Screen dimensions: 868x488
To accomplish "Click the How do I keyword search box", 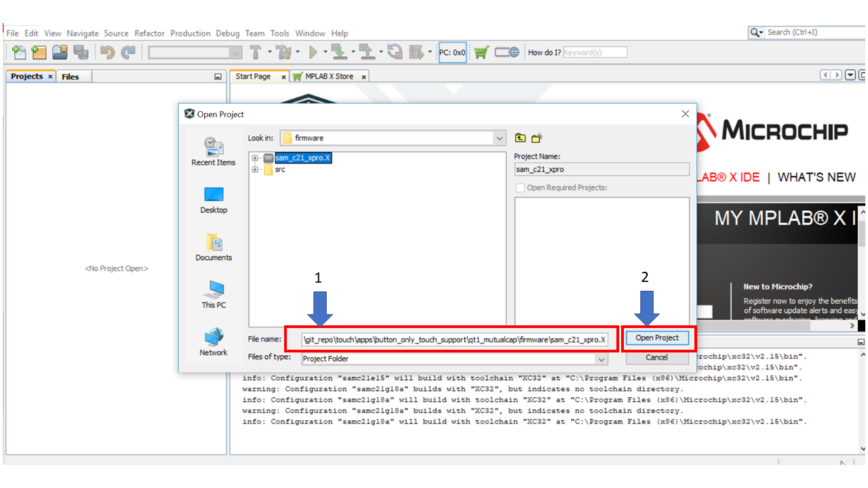I will [x=595, y=52].
